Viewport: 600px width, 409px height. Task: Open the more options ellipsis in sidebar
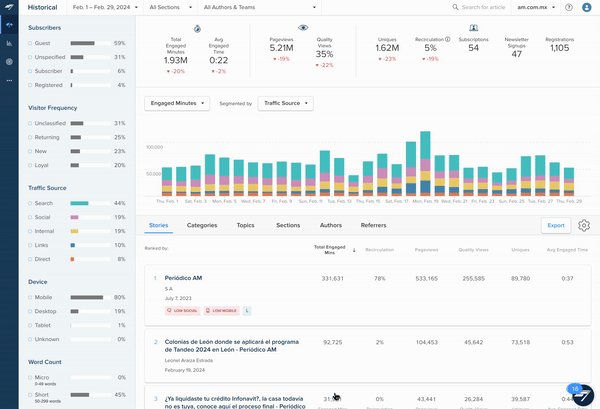click(x=9, y=80)
